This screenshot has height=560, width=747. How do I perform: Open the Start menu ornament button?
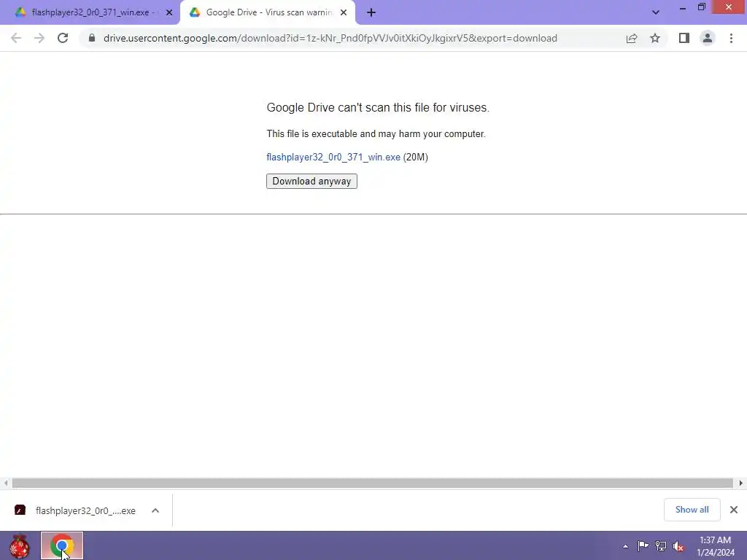point(20,545)
